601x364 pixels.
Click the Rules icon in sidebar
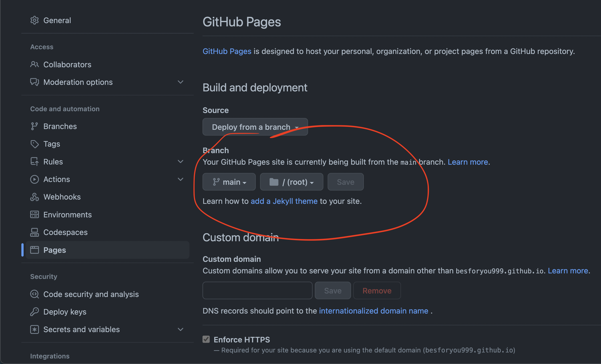[x=34, y=162]
